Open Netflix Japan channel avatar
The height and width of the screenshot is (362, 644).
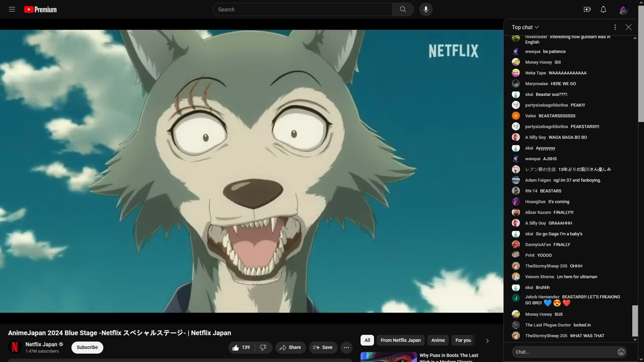15,347
